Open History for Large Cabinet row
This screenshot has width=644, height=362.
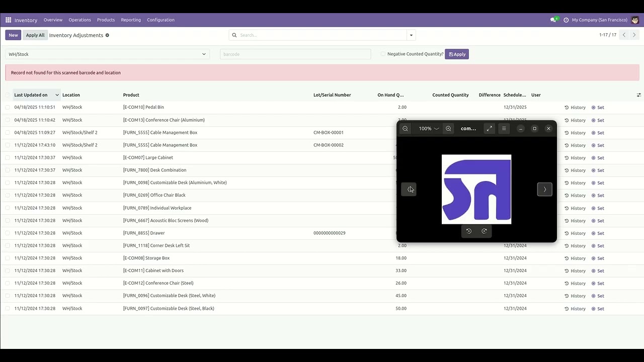575,158
